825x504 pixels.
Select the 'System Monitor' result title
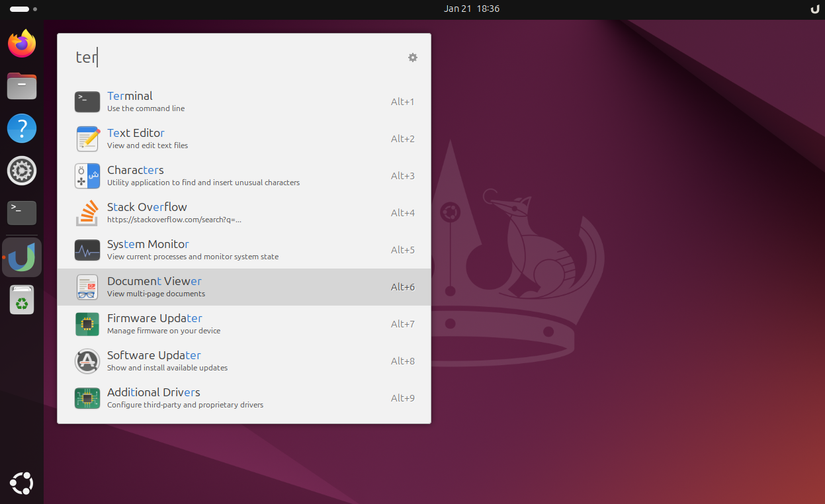pyautogui.click(x=148, y=244)
